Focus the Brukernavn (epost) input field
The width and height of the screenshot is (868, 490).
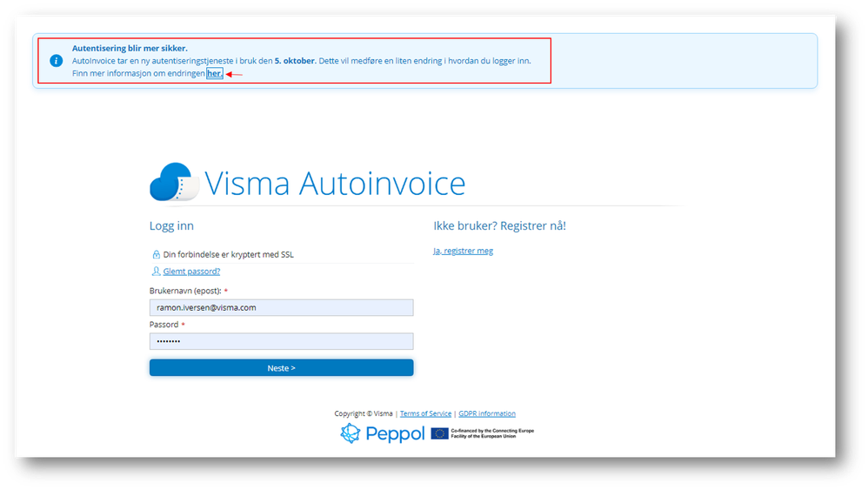click(281, 308)
